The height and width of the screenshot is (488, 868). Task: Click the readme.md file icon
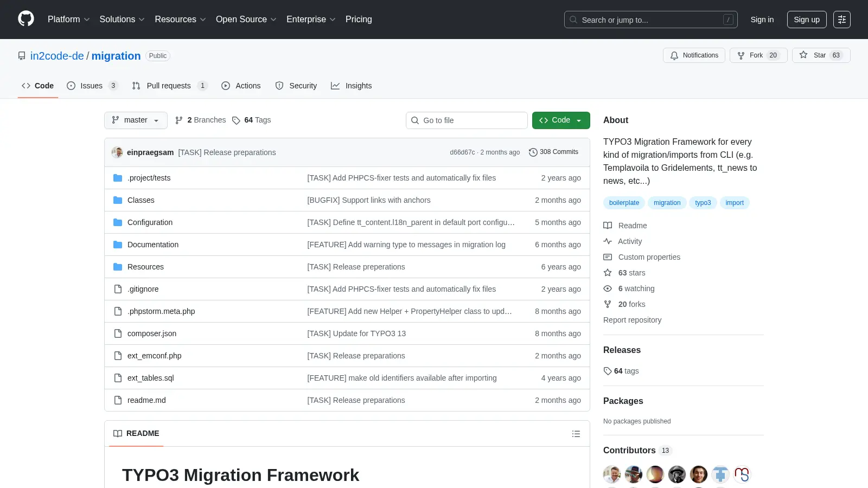coord(118,400)
